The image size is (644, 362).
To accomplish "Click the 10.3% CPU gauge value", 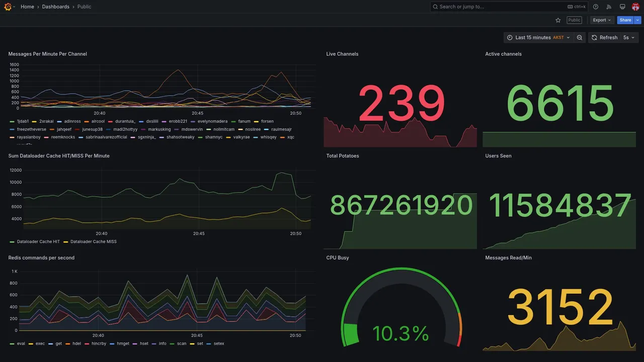I will (400, 333).
